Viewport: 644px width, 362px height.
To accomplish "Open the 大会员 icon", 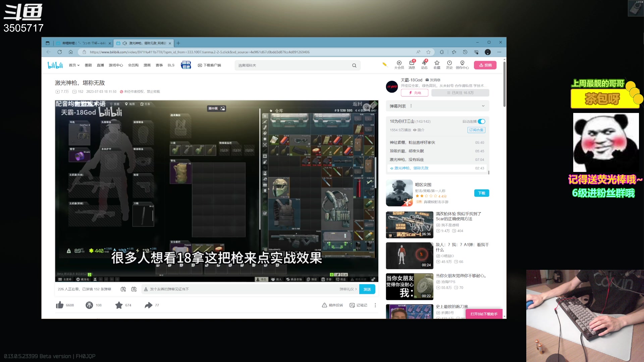I will tap(399, 65).
